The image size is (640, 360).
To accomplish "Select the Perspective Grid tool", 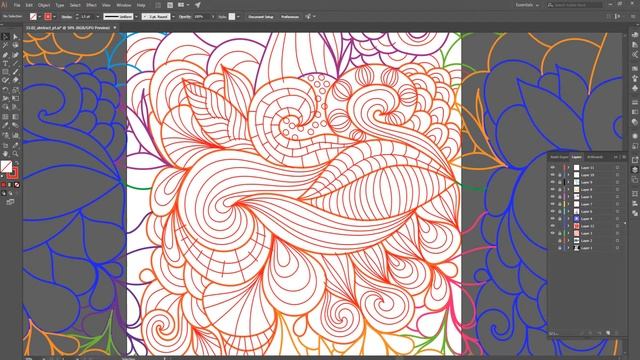I will [x=15, y=107].
